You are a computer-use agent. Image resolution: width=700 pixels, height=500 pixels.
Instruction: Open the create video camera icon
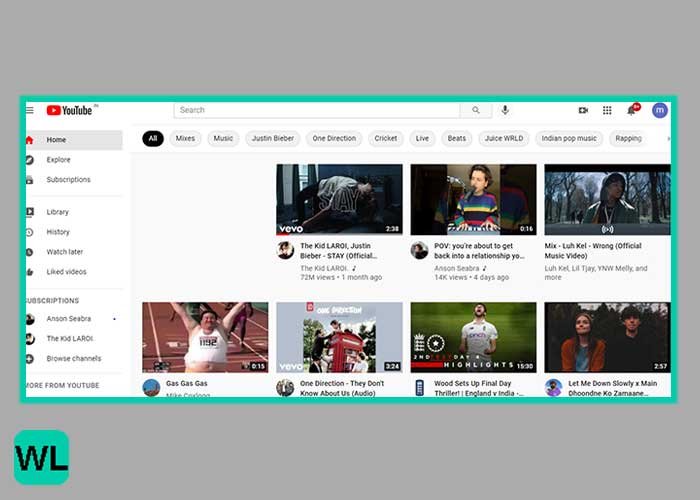click(583, 110)
